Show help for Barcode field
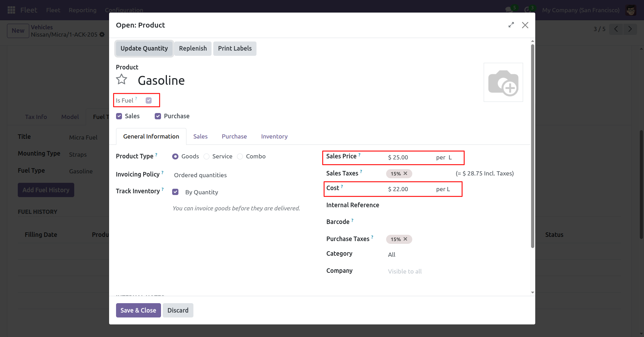Viewport: 644px width, 337px height. pos(352,220)
